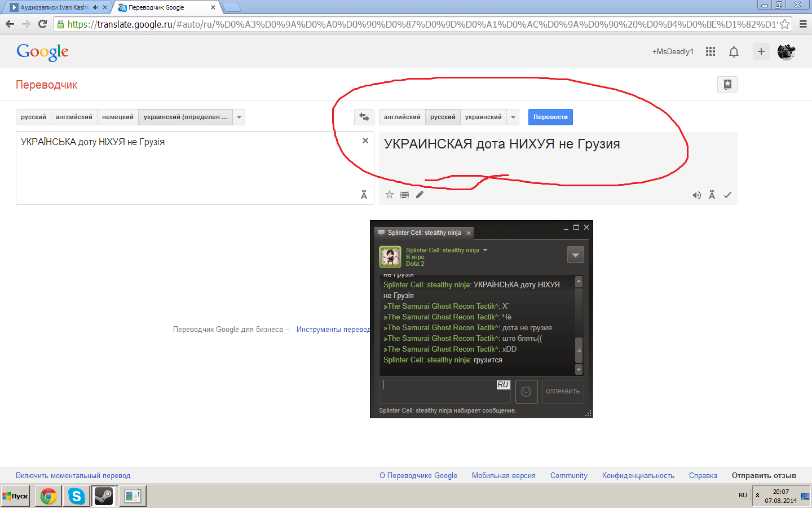The width and height of the screenshot is (812, 508).
Task: Open account profile avatar
Action: (x=786, y=51)
